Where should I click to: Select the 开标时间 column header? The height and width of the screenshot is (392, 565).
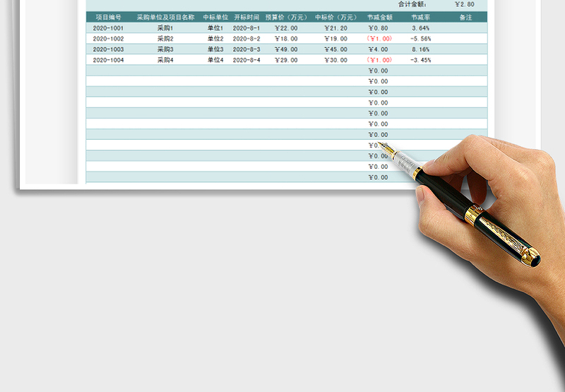[246, 17]
